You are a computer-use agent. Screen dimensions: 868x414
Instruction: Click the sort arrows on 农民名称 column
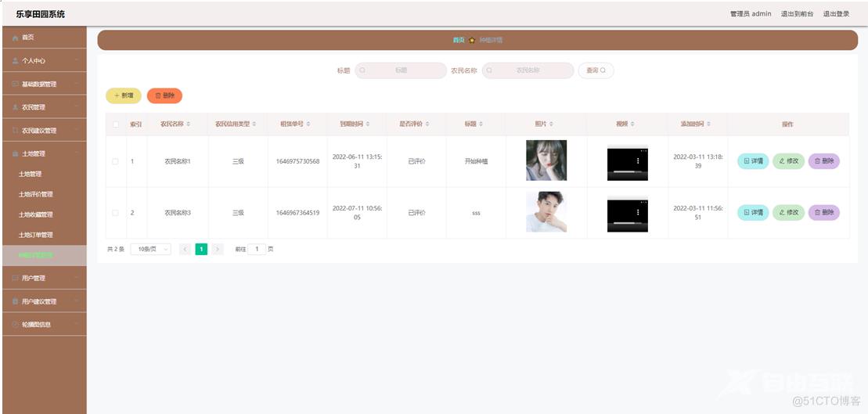coord(189,124)
